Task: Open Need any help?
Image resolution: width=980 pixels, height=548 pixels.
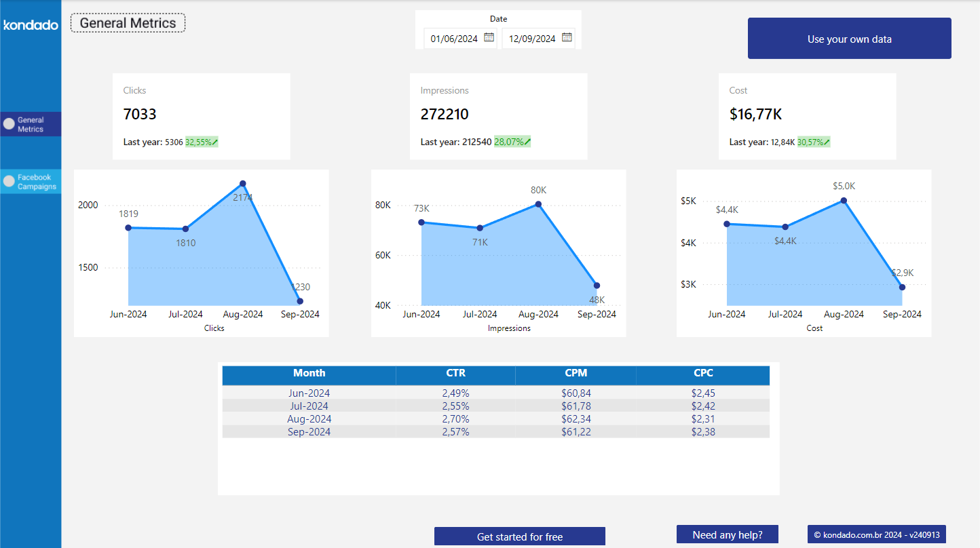Action: tap(727, 534)
